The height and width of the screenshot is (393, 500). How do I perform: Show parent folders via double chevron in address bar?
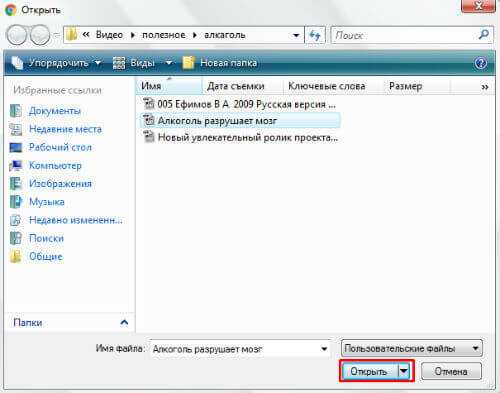pyautogui.click(x=86, y=35)
